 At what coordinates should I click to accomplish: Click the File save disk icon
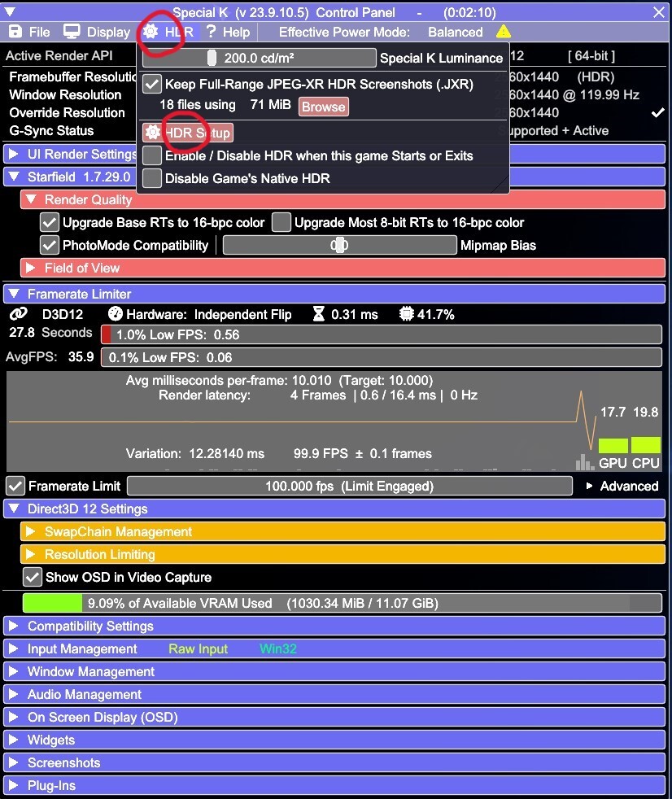coord(15,32)
